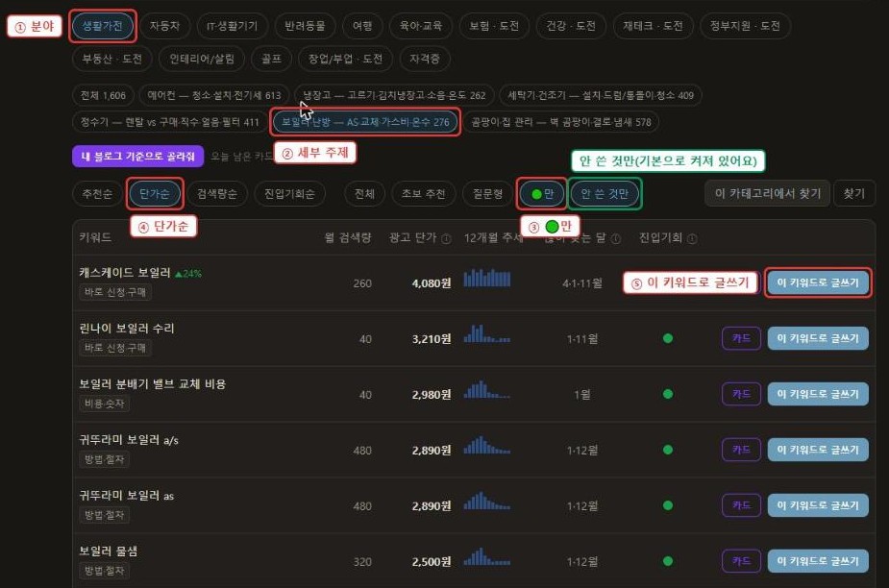The height and width of the screenshot is (588, 889).
Task: Open the 인테리어/살림 category
Action: click(202, 59)
